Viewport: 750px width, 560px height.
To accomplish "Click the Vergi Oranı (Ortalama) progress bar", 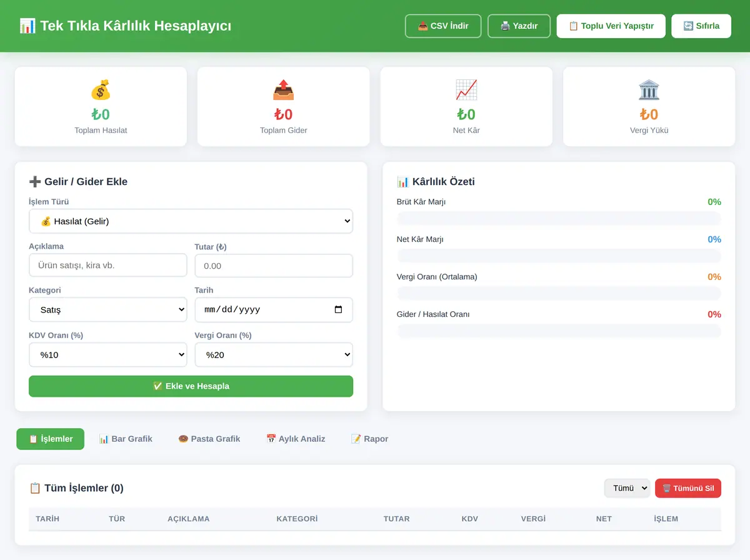I will [559, 293].
